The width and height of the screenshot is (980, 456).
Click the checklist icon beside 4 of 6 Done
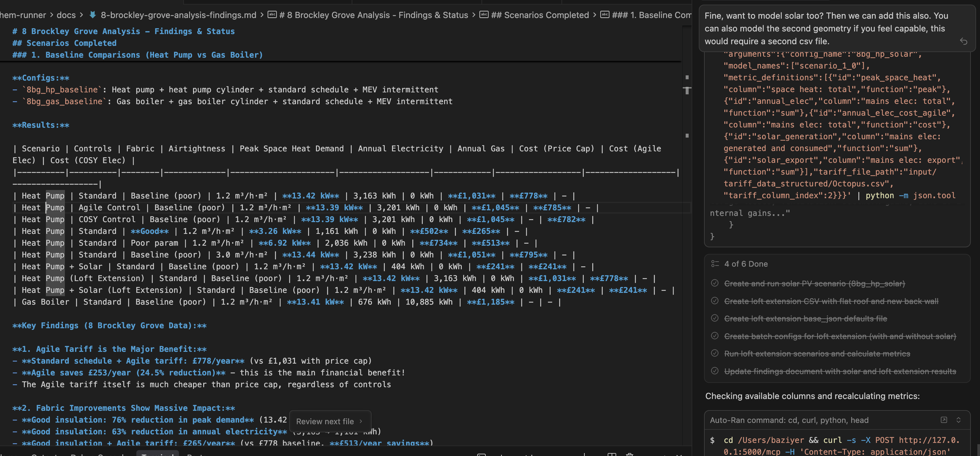[715, 264]
